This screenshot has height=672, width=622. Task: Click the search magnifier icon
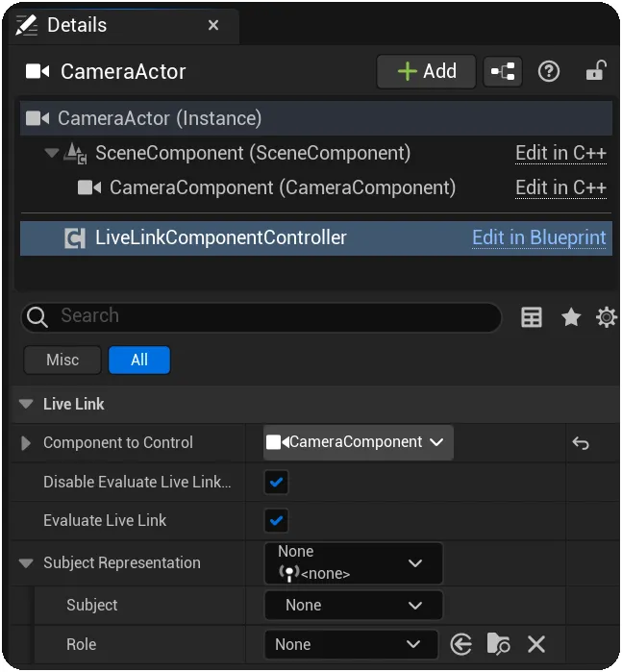tap(37, 317)
